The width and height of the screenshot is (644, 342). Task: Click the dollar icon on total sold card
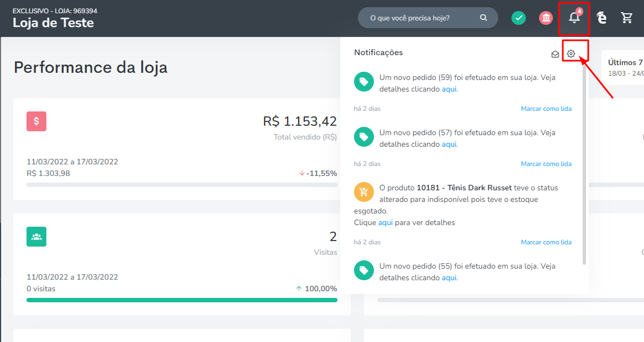[36, 121]
